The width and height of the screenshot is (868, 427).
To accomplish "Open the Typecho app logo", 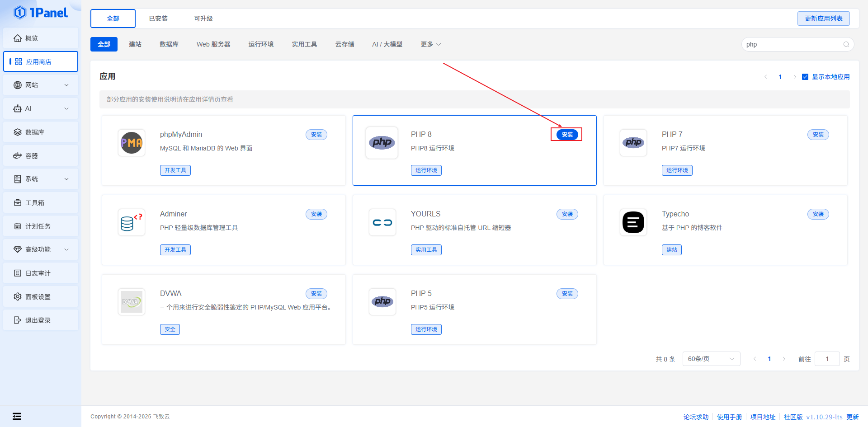I will click(x=633, y=222).
